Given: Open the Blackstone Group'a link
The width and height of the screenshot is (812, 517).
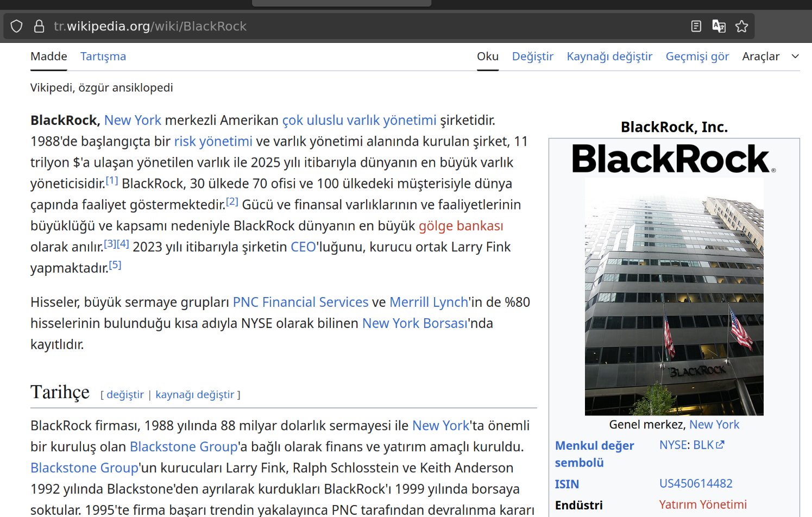Looking at the screenshot, I should [x=184, y=447].
